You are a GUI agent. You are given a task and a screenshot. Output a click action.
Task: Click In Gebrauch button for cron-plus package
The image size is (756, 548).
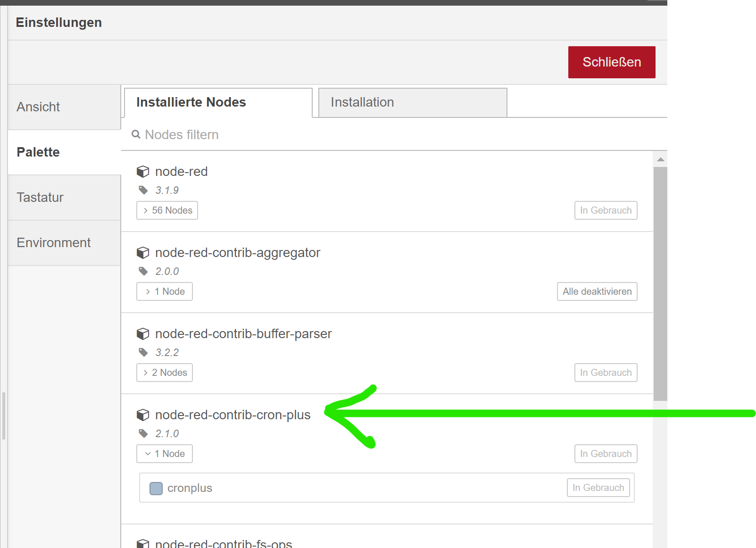[x=606, y=454]
